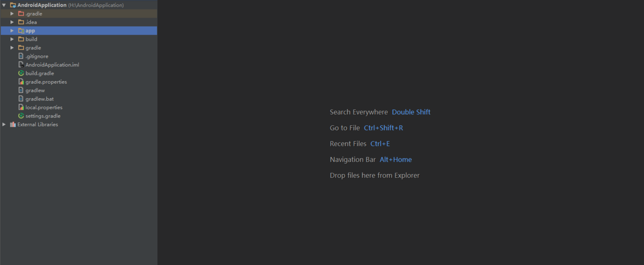This screenshot has height=265, width=644.
Task: Click the gradlew.bat file icon
Action: (x=21, y=99)
